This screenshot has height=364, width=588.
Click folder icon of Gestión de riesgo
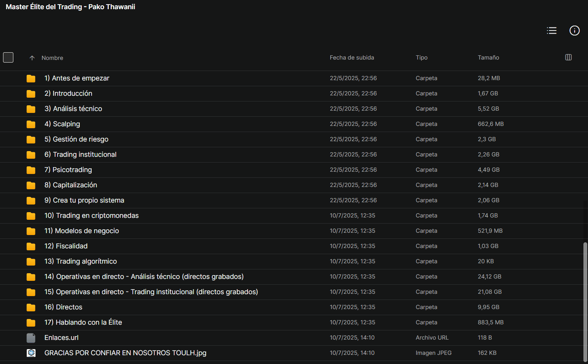tap(31, 140)
